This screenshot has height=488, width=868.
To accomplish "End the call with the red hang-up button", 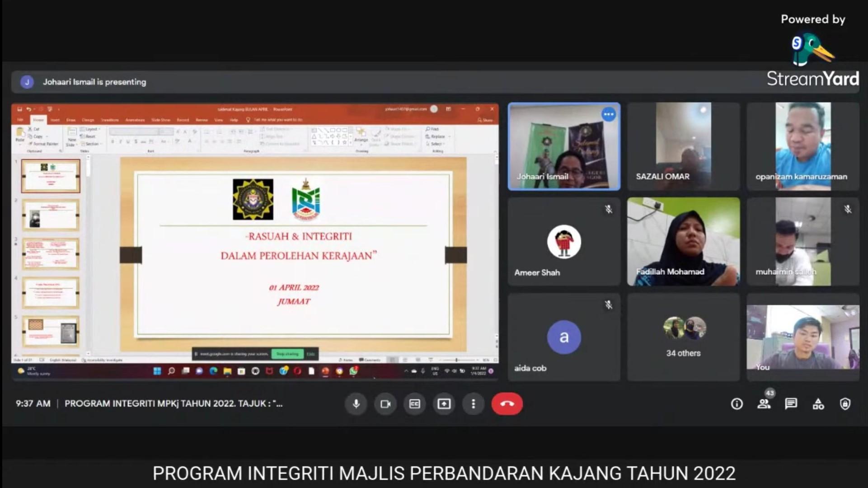I will (507, 404).
